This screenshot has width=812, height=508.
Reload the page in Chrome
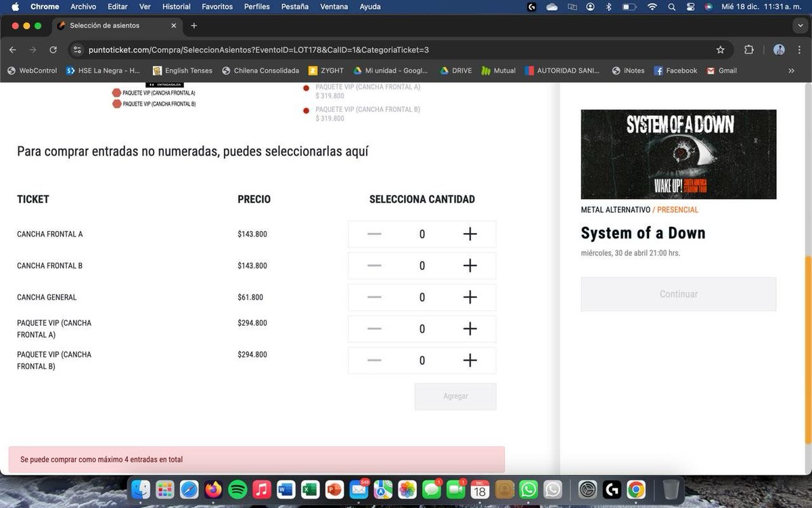click(x=53, y=49)
